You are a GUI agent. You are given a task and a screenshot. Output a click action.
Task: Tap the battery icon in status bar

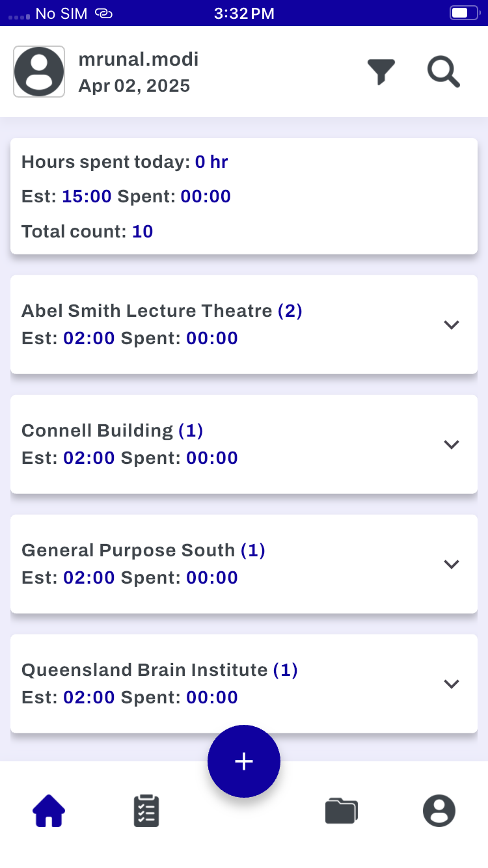464,13
